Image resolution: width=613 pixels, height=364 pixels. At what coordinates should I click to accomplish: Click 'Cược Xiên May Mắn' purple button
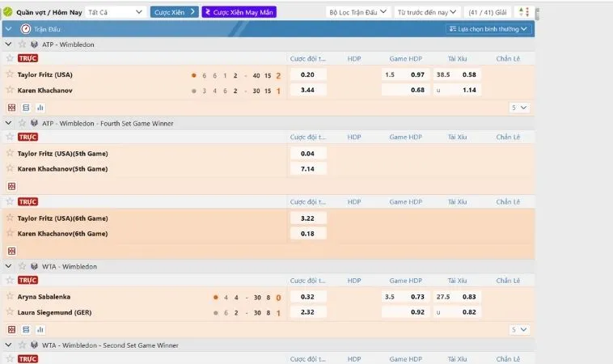[x=239, y=12]
